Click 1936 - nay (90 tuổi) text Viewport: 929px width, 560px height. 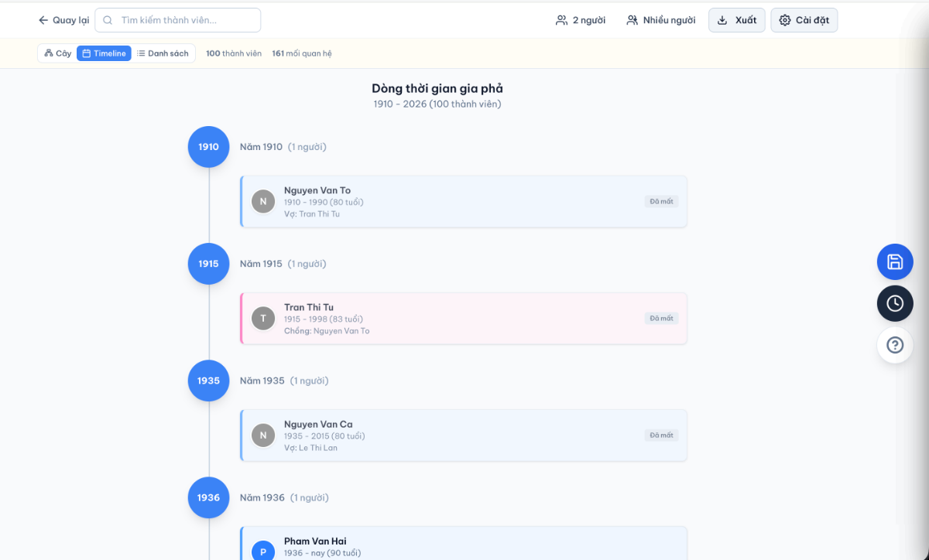(322, 553)
